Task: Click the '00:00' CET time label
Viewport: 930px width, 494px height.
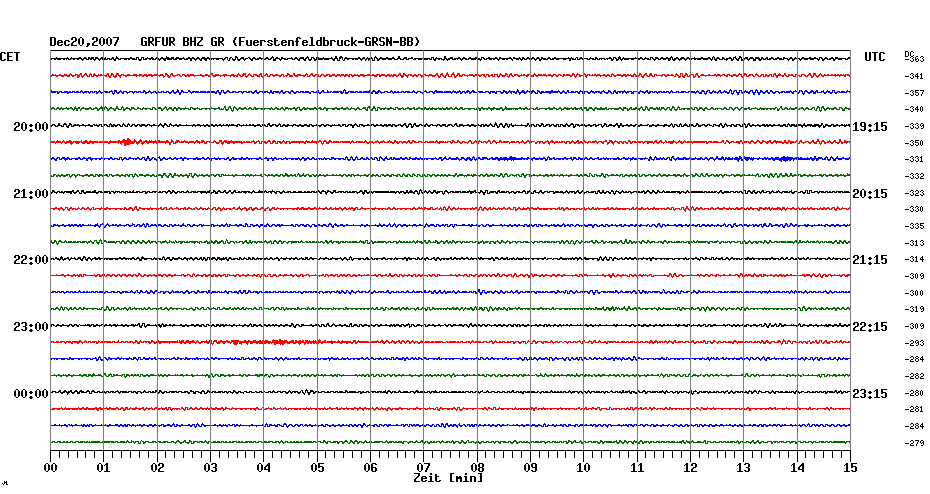Action: tap(31, 394)
